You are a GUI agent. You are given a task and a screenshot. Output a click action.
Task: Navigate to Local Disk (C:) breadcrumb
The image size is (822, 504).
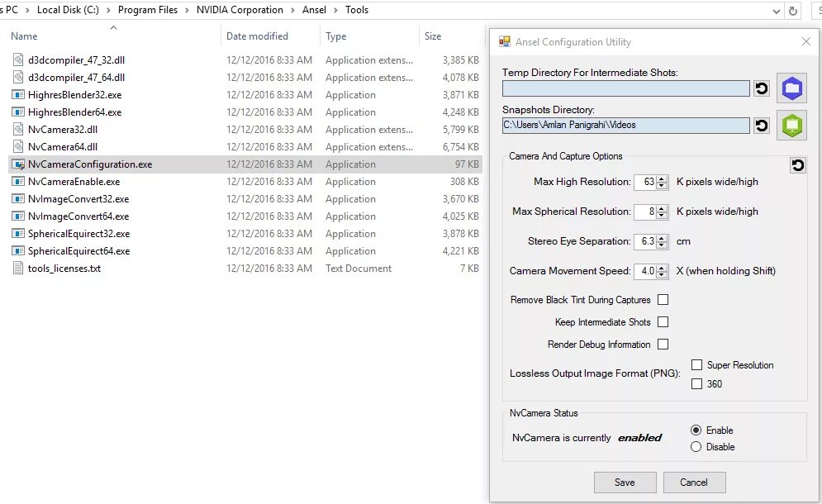[68, 10]
